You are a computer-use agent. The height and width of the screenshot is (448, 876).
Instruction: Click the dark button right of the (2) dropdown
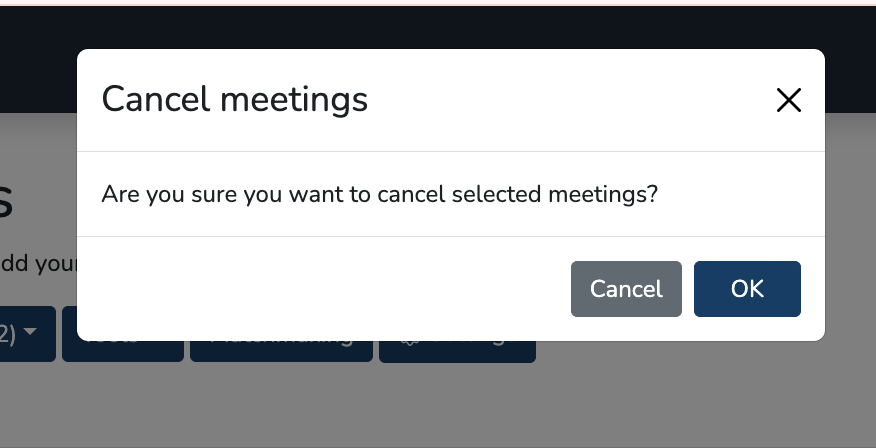click(122, 350)
